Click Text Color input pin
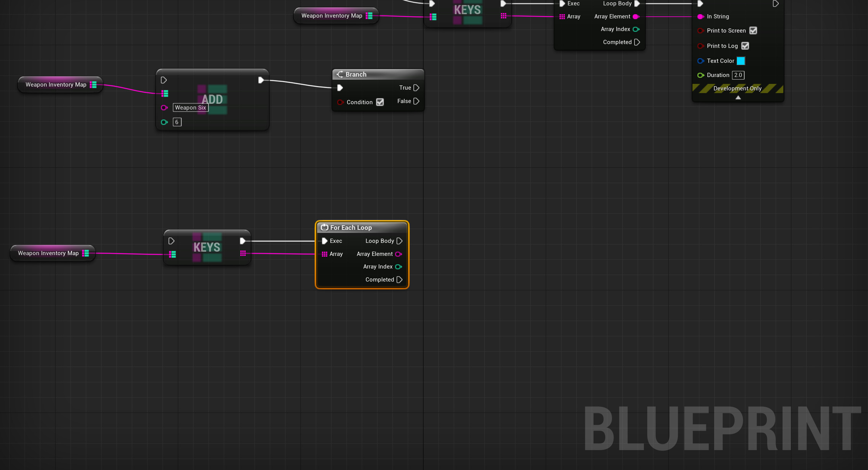This screenshot has width=868, height=470. pos(701,61)
